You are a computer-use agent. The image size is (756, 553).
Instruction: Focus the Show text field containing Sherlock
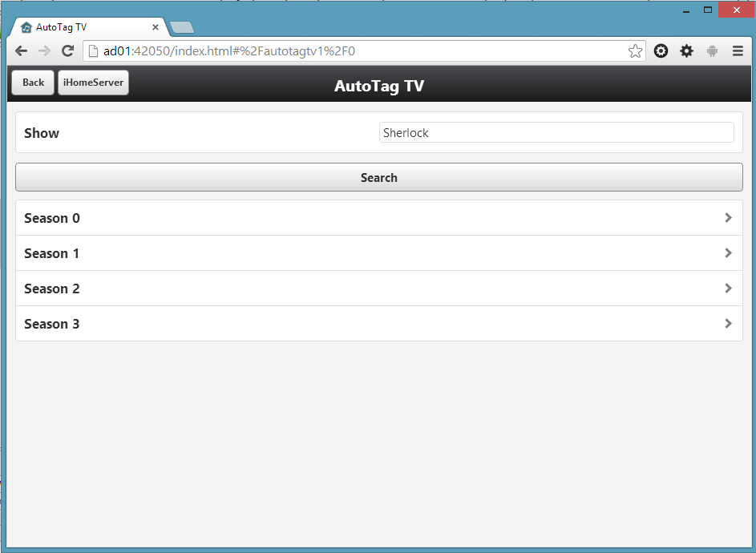point(556,133)
